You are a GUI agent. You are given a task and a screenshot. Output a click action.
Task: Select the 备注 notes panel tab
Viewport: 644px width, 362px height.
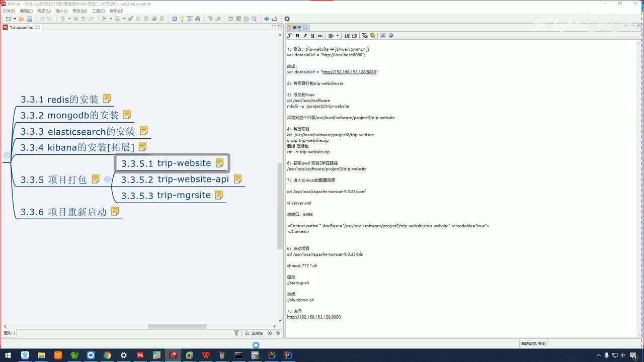[297, 27]
